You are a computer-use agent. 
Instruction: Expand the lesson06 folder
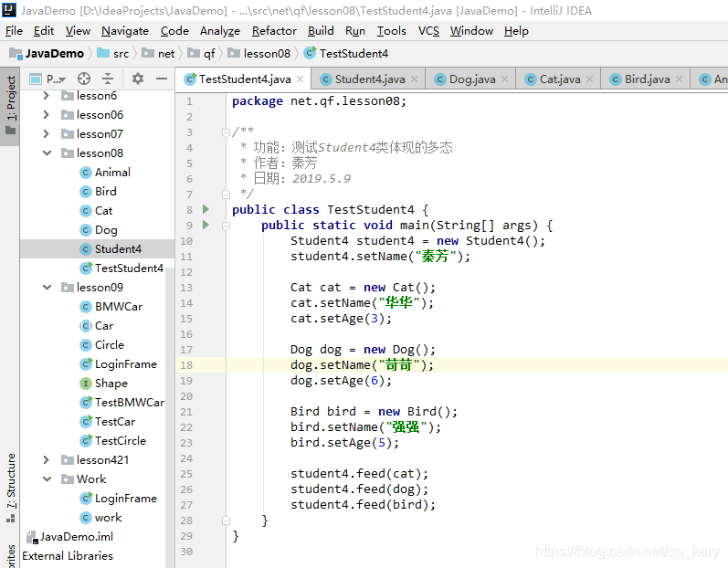pos(46,115)
